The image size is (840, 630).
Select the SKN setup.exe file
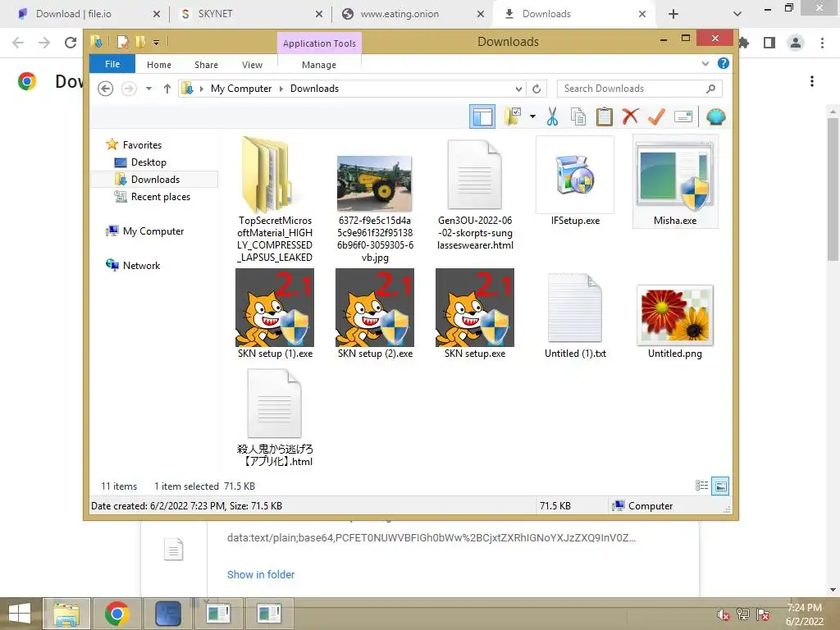(475, 314)
